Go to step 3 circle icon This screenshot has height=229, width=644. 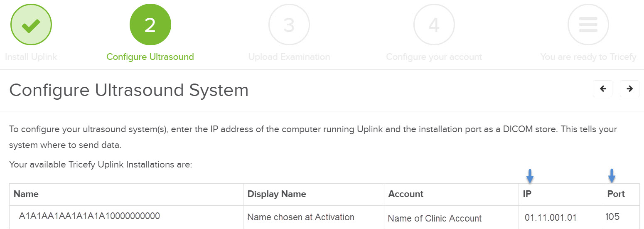pos(289,25)
